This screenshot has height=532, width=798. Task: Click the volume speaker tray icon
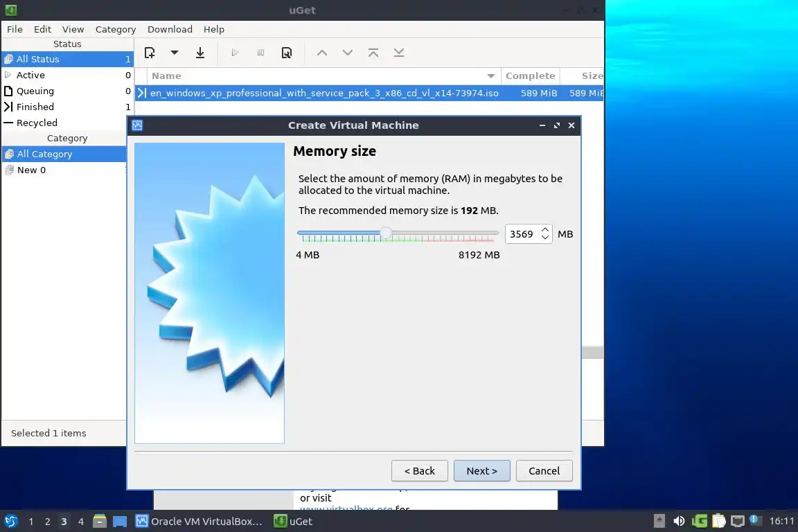pyautogui.click(x=679, y=521)
